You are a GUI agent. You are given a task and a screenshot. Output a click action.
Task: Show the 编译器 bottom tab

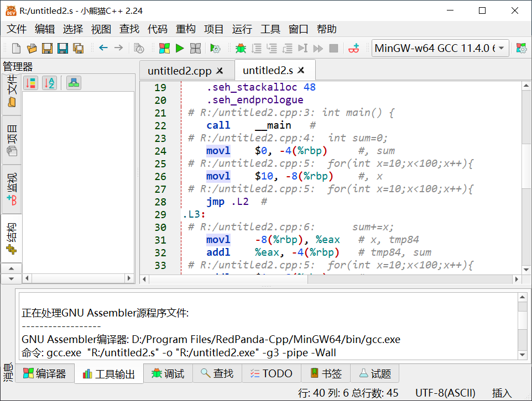(x=44, y=373)
